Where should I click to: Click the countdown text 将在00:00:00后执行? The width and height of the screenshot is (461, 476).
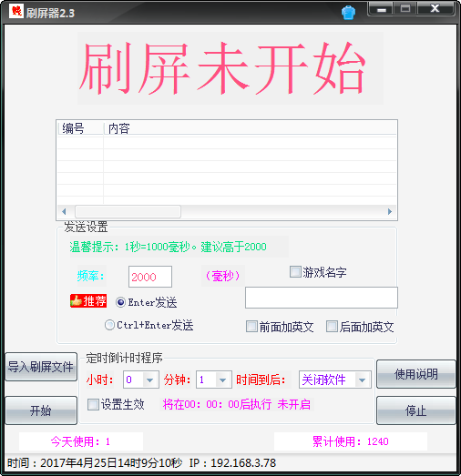point(217,404)
